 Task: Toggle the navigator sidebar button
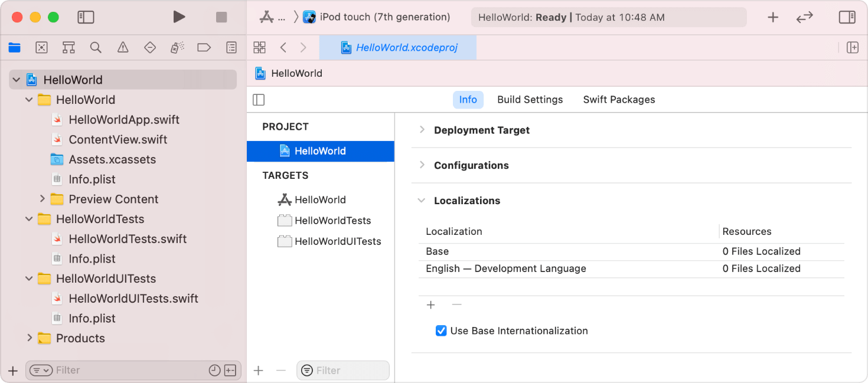click(x=86, y=17)
